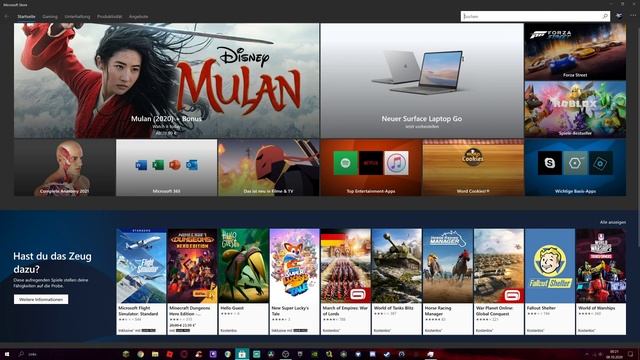Click the Microsoft Store taskbar icon
This screenshot has width=640, height=360.
pos(242,354)
